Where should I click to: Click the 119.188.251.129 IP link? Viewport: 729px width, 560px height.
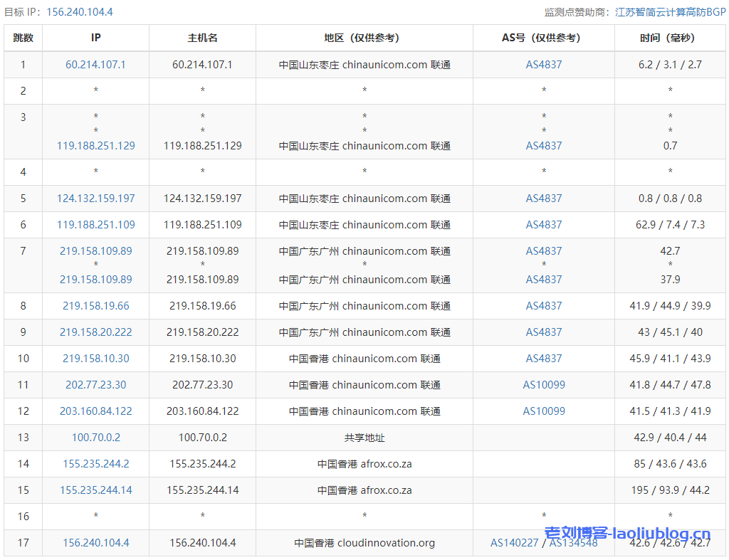pos(95,146)
